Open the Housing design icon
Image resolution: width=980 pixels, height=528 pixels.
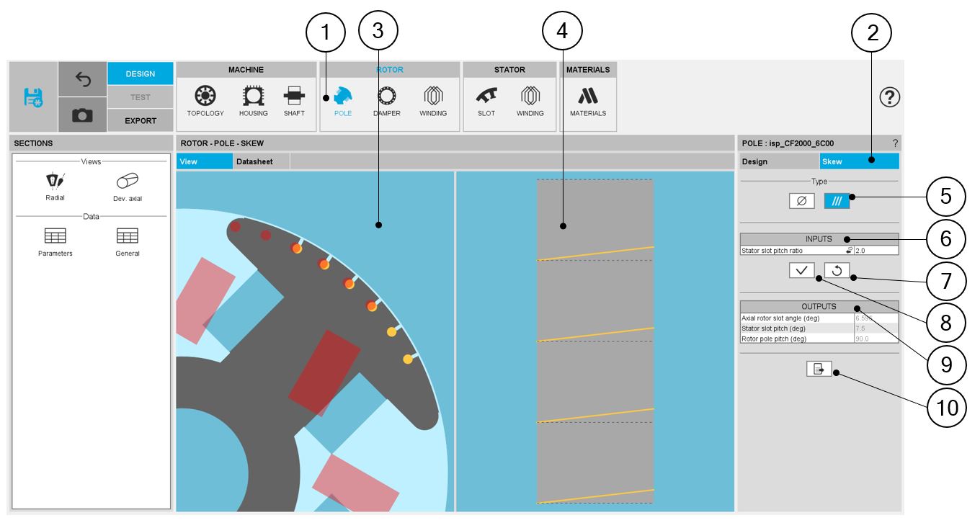coord(253,101)
